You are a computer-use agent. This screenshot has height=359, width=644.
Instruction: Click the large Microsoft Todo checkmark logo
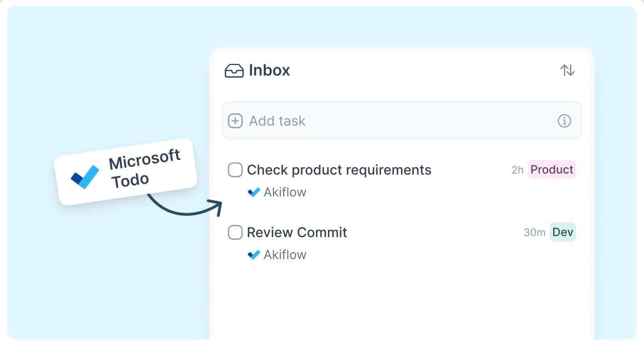click(x=85, y=177)
